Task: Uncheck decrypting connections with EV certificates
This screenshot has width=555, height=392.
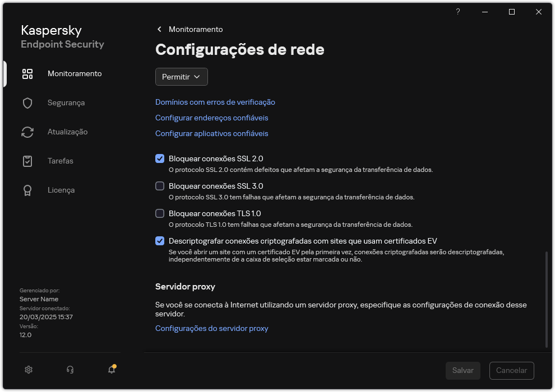Action: [x=160, y=241]
